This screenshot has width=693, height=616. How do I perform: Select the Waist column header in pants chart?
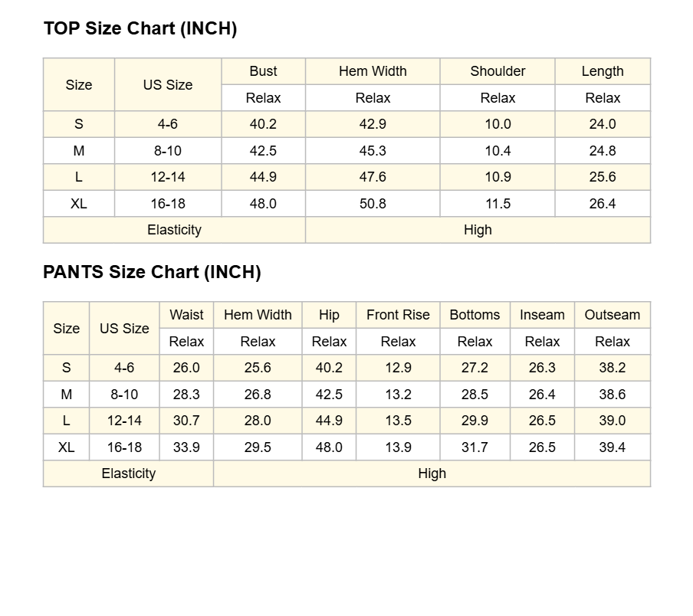[186, 315]
